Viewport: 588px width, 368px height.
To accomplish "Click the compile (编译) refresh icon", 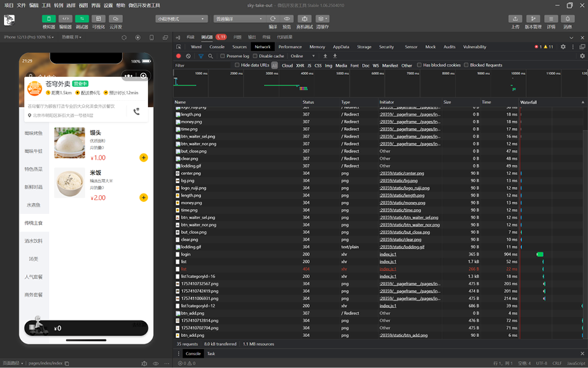I will [272, 19].
